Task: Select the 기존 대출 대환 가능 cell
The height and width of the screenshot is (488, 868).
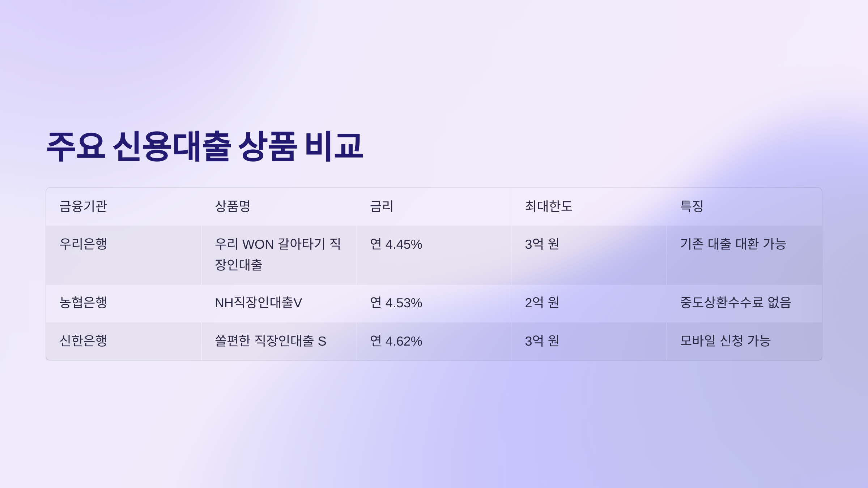Action: pyautogui.click(x=733, y=244)
